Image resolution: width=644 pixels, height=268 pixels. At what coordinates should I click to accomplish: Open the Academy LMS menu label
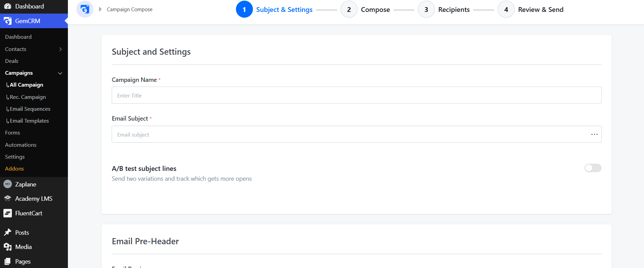click(x=34, y=199)
